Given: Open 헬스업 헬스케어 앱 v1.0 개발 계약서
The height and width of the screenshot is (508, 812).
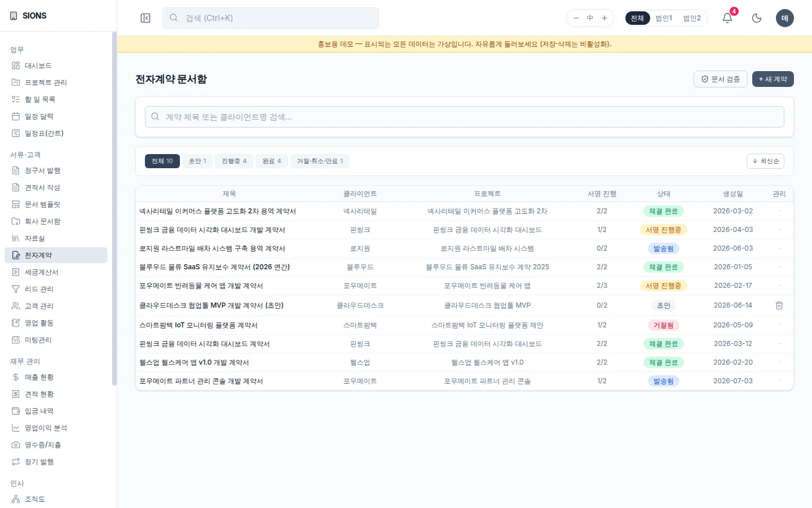Looking at the screenshot, I should point(194,362).
